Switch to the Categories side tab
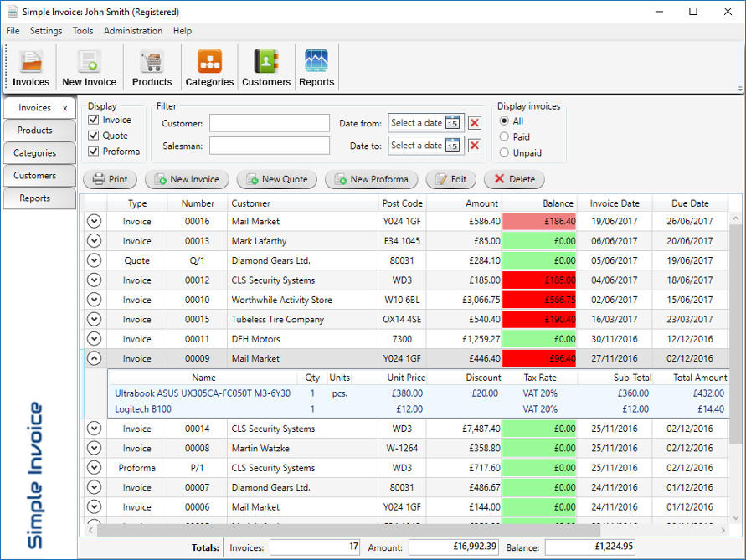 point(39,153)
